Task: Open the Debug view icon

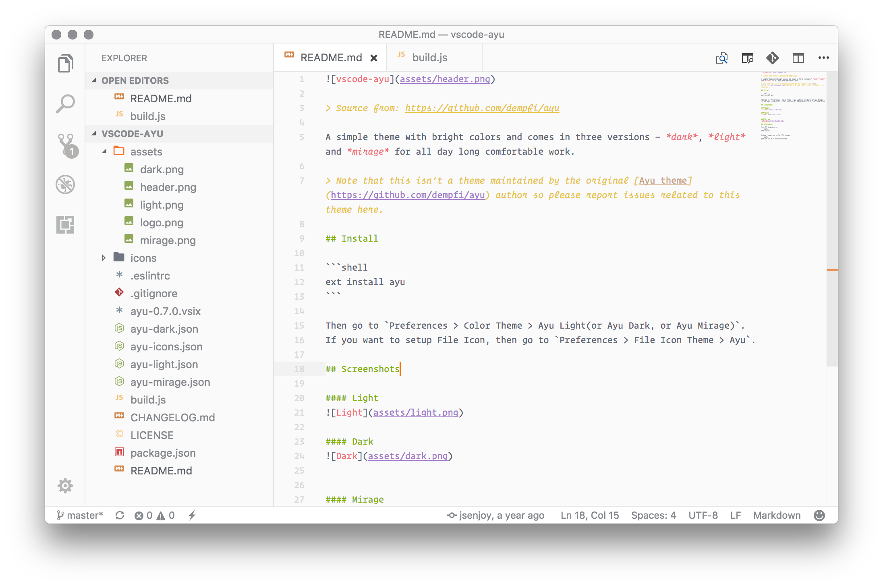Action: (65, 185)
